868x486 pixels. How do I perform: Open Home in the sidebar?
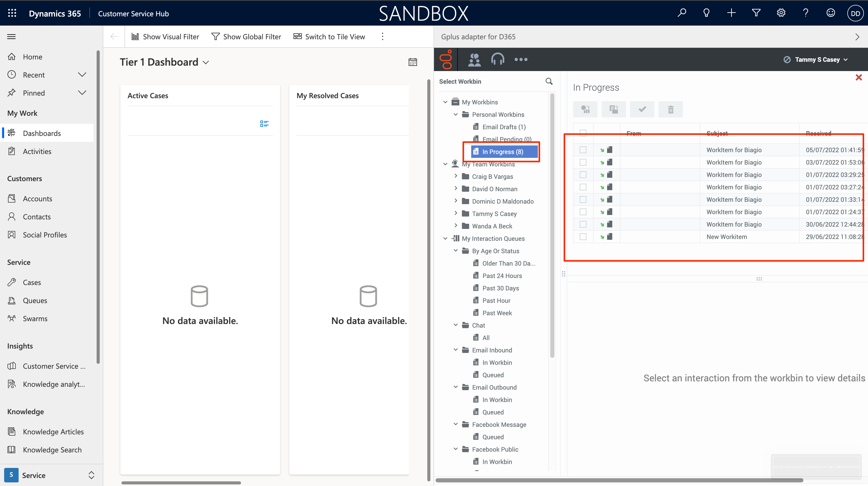tap(32, 57)
